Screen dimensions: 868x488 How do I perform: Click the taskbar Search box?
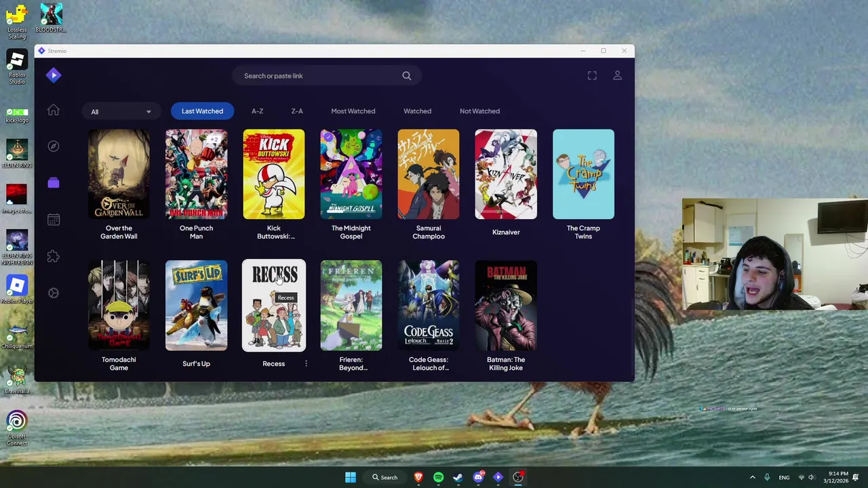coord(384,477)
